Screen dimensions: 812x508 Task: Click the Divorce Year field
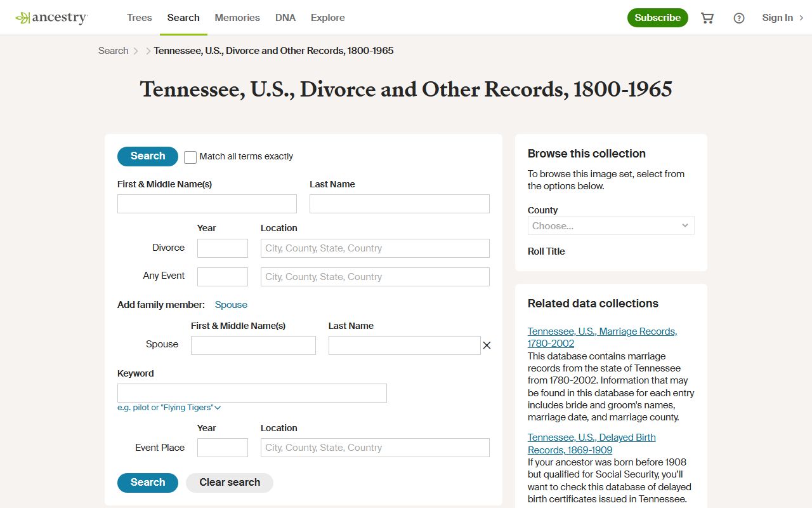coord(223,248)
